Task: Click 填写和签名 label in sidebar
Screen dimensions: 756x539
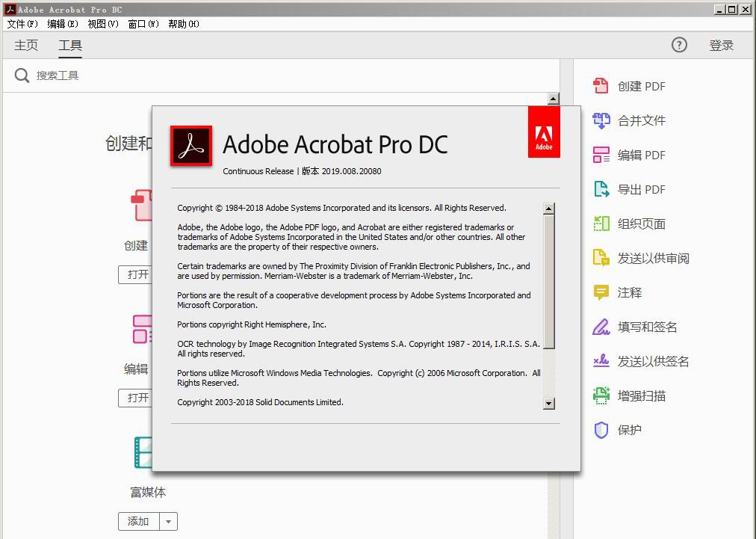Action: pos(648,327)
